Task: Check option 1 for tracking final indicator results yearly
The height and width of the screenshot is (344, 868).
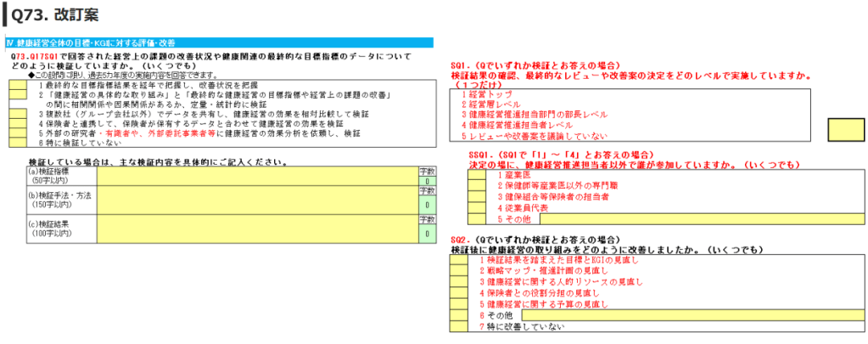Action: tap(17, 85)
